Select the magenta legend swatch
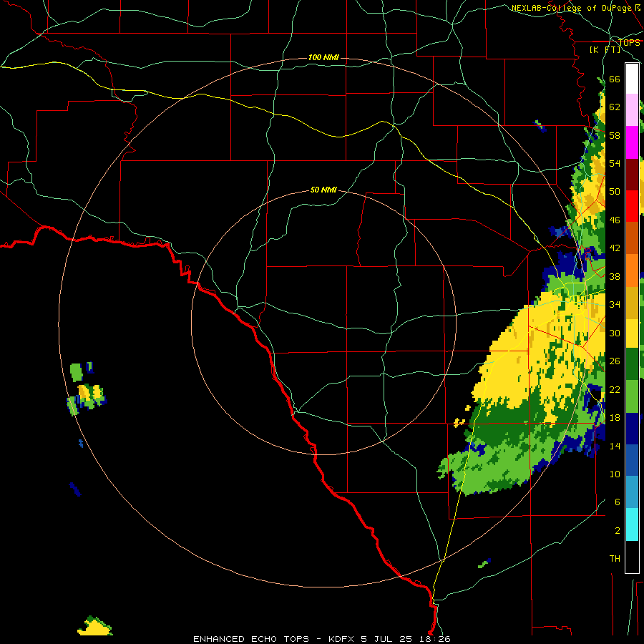 [x=632, y=142]
